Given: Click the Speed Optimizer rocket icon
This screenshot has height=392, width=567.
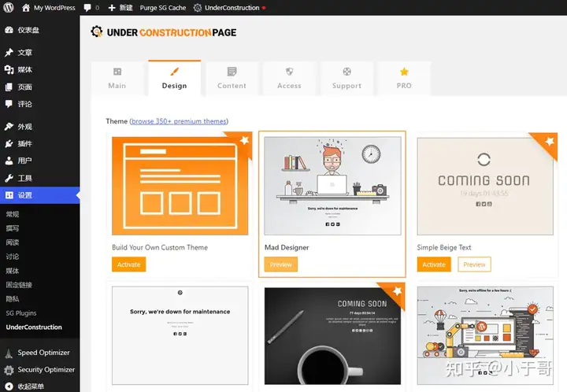Looking at the screenshot, I should (9, 353).
